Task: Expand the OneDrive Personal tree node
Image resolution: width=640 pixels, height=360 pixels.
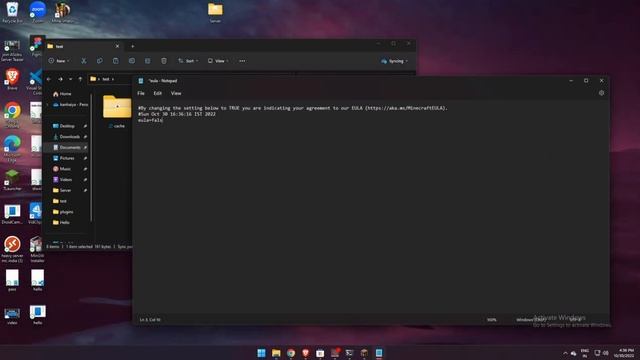Action: [48, 105]
